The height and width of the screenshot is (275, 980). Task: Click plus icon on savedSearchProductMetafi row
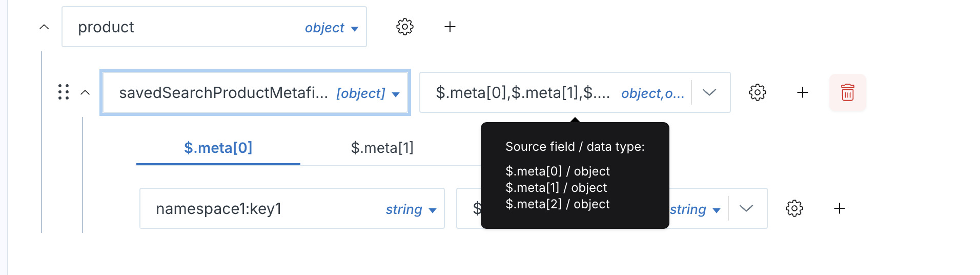pyautogui.click(x=802, y=92)
